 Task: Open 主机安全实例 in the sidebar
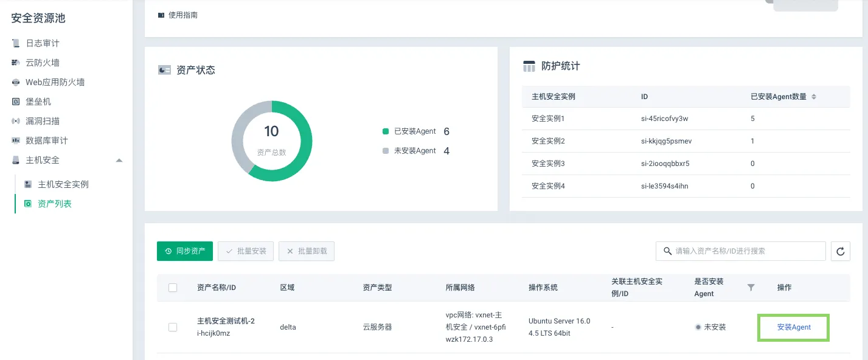coord(63,184)
